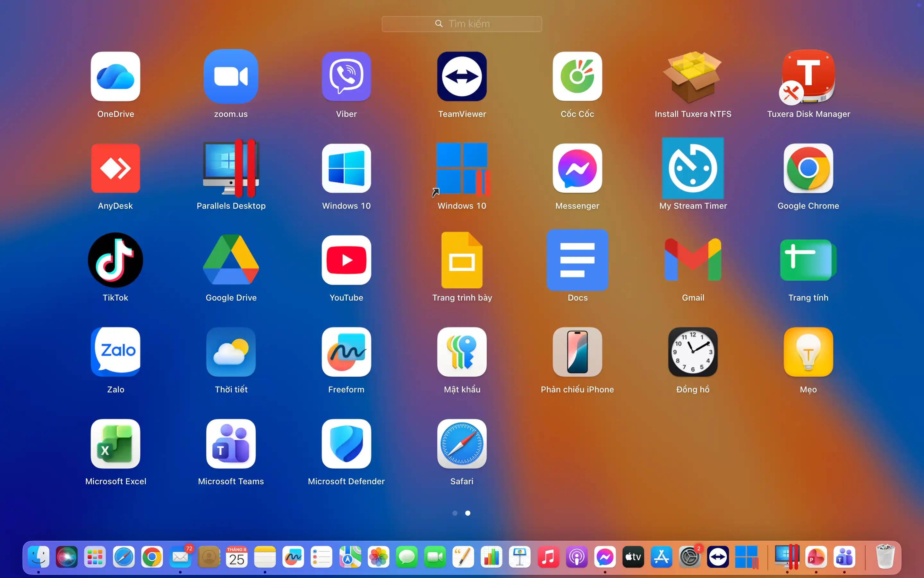This screenshot has height=578, width=924.
Task: Open System Settings in the Dock
Action: pos(689,557)
